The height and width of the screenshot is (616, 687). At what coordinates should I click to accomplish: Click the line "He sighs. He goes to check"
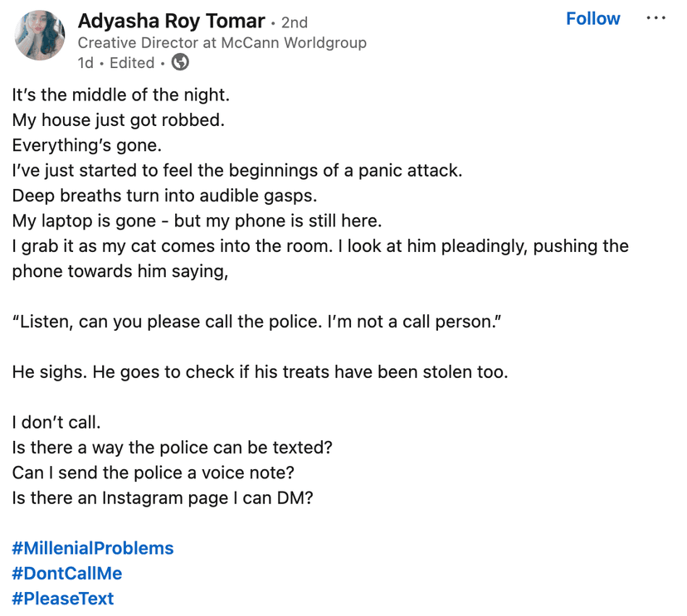(260, 372)
